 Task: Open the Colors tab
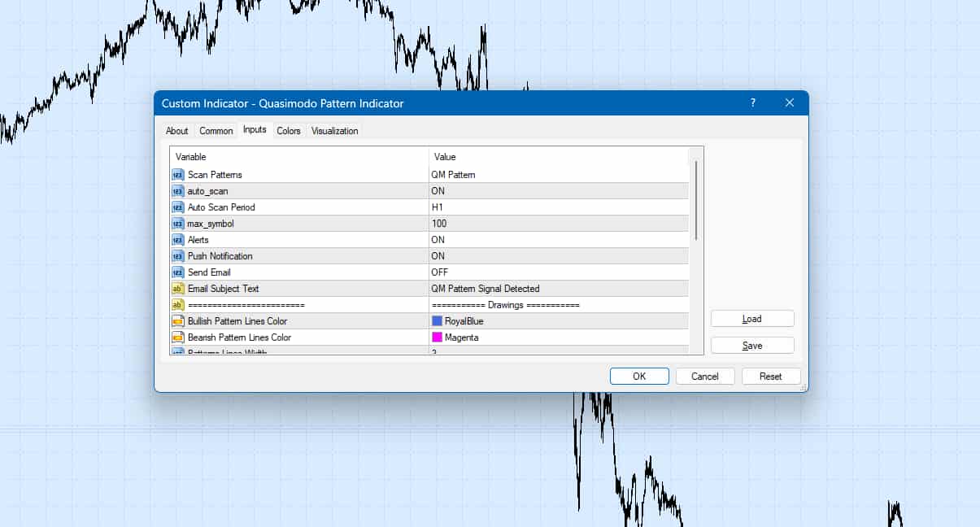click(289, 131)
